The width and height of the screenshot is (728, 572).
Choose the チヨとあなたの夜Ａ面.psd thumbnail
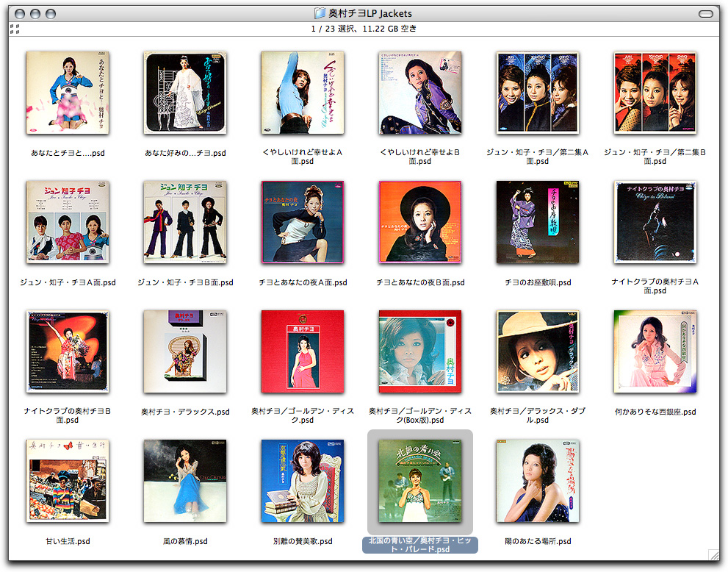point(303,222)
